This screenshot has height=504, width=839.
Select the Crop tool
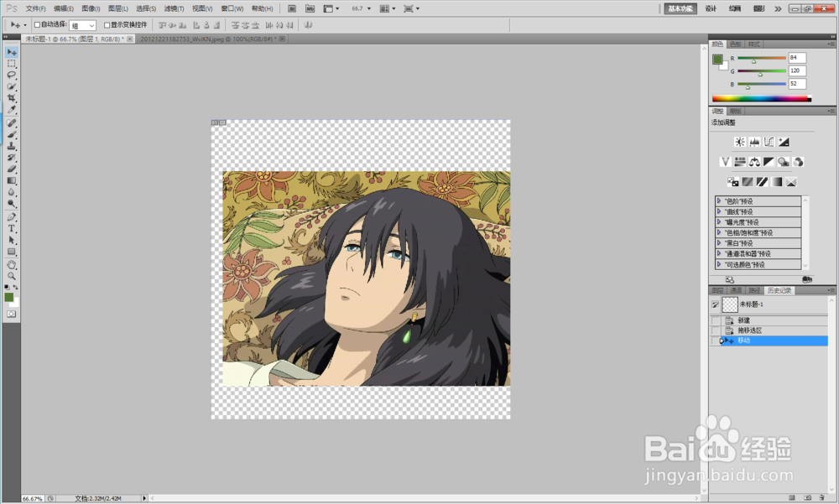point(11,98)
